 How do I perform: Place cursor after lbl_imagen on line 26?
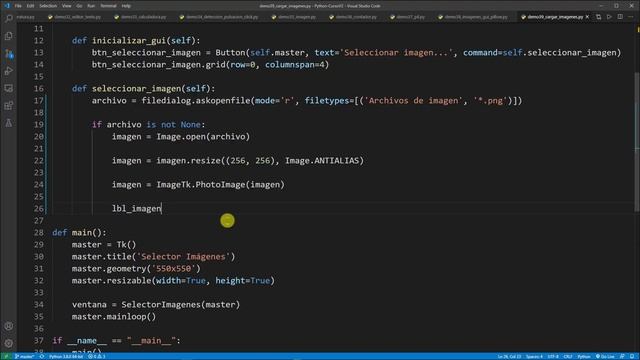(x=162, y=209)
